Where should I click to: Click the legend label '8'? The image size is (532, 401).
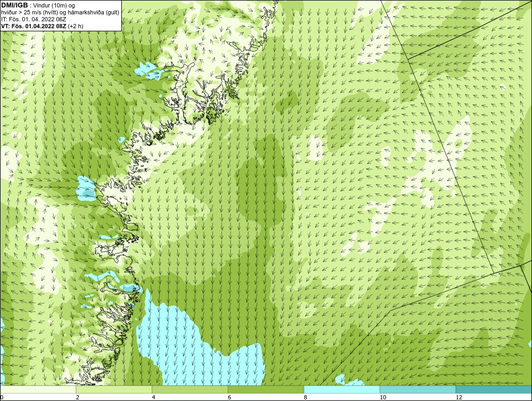(306, 397)
